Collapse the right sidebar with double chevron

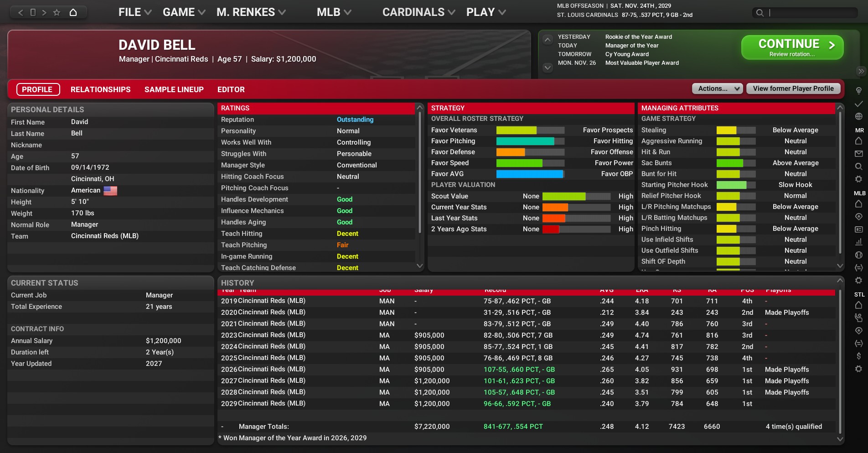coord(861,71)
